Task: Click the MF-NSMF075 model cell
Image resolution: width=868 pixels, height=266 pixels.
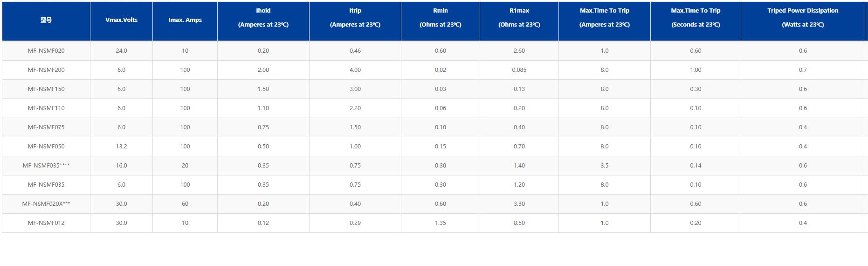Action: (46, 127)
